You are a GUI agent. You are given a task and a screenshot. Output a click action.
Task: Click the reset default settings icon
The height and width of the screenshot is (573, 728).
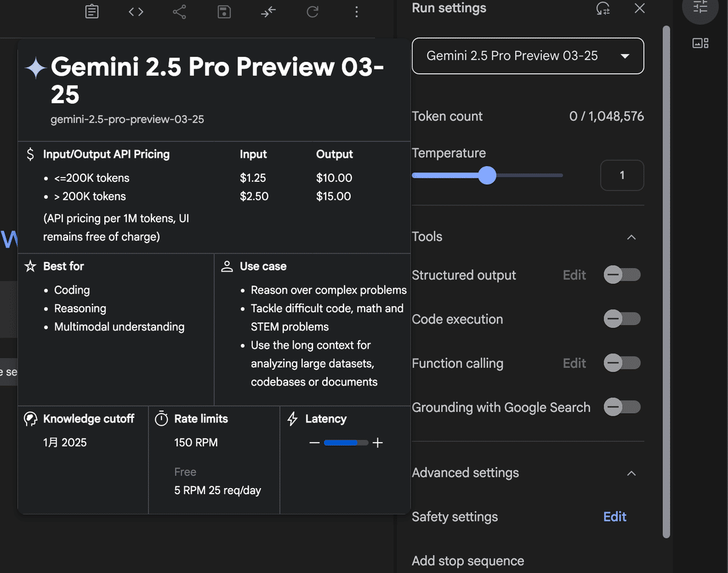603,8
